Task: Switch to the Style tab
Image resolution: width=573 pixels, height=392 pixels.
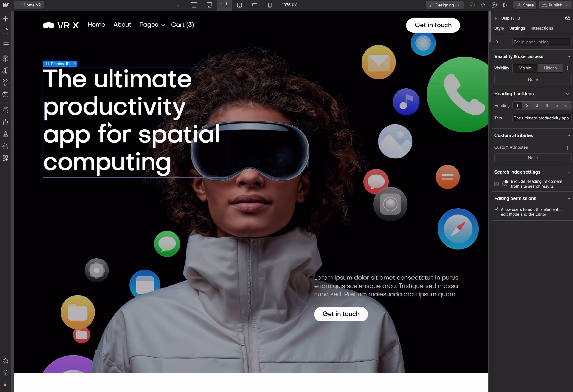Action: click(x=499, y=28)
